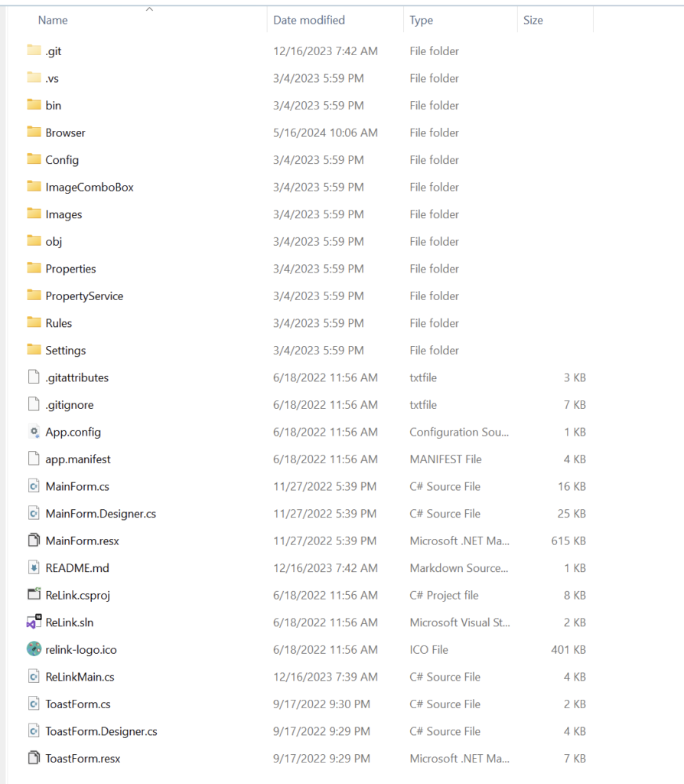Click the Images folder icon
The width and height of the screenshot is (684, 784).
tap(34, 214)
